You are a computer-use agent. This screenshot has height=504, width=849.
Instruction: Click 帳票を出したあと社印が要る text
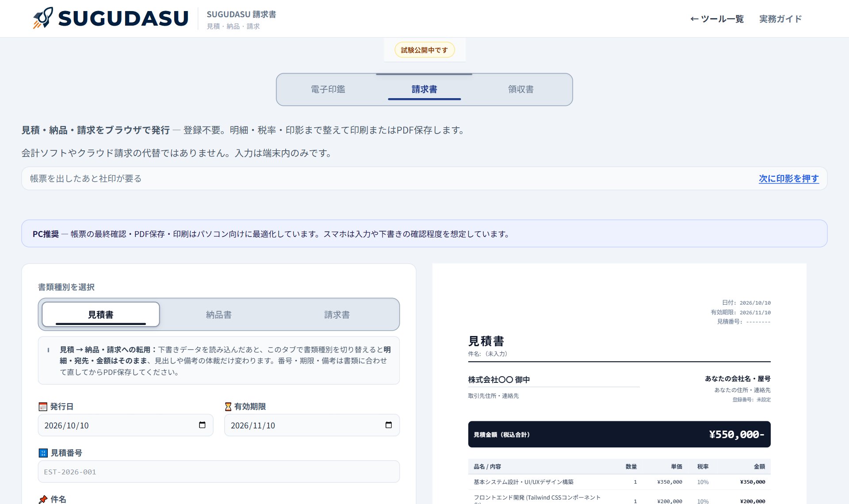[x=86, y=179]
